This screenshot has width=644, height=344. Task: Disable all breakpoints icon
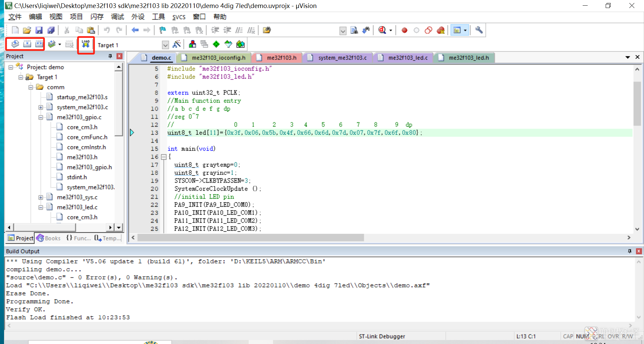coord(428,30)
